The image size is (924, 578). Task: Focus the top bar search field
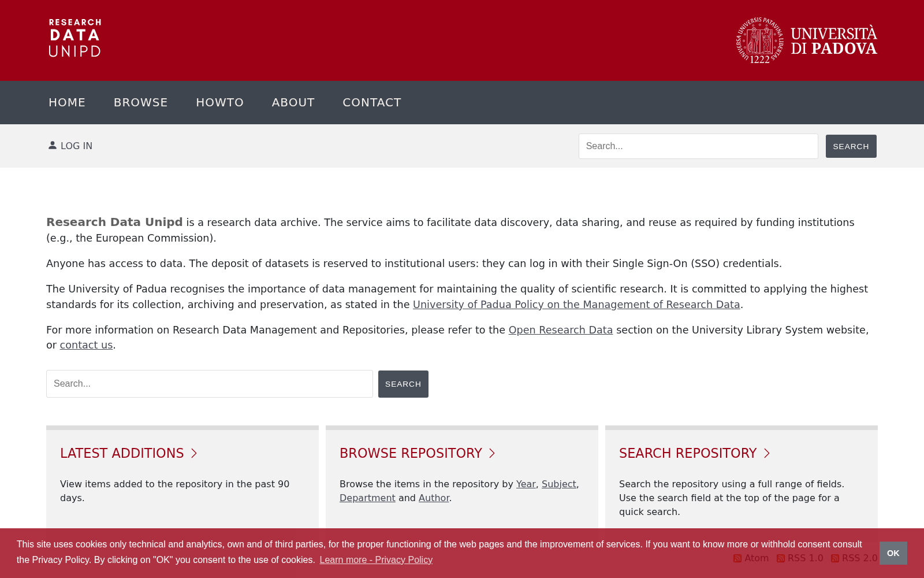coord(698,146)
